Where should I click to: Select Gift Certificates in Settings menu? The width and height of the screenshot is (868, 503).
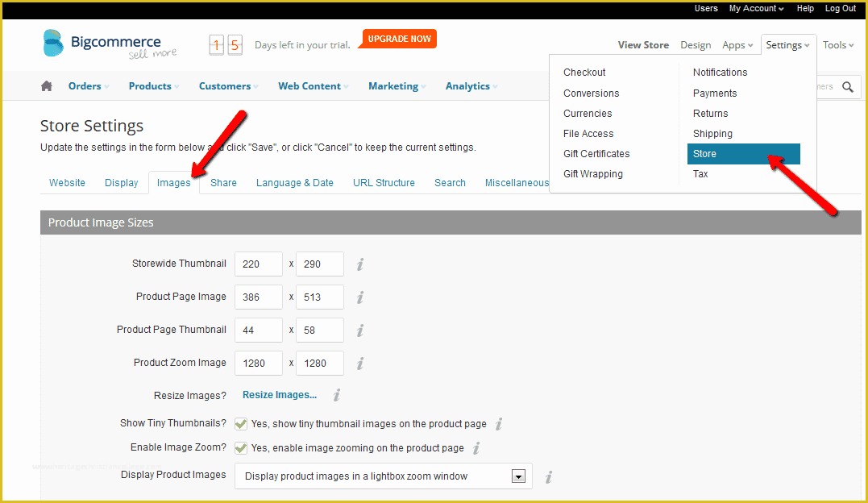tap(596, 154)
